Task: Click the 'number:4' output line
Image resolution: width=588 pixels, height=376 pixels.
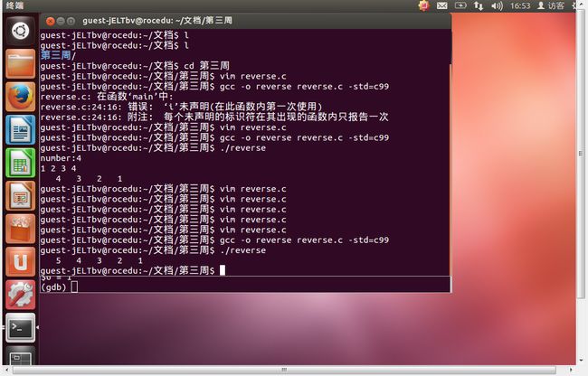Action: [x=61, y=158]
